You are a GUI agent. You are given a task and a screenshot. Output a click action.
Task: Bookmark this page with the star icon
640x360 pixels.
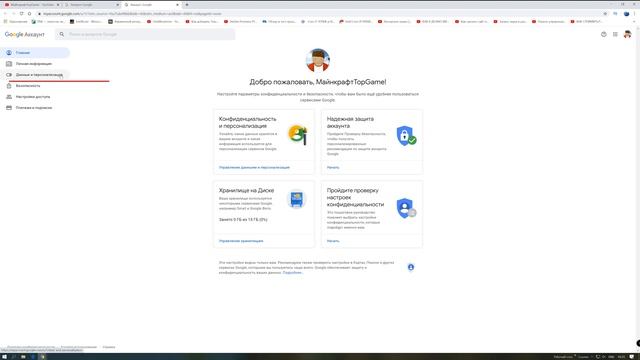pyautogui.click(x=605, y=13)
